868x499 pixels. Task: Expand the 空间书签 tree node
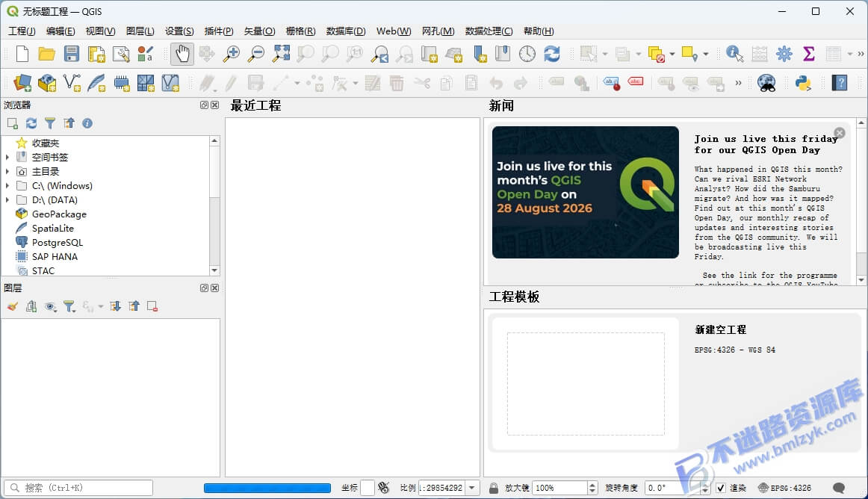point(7,158)
